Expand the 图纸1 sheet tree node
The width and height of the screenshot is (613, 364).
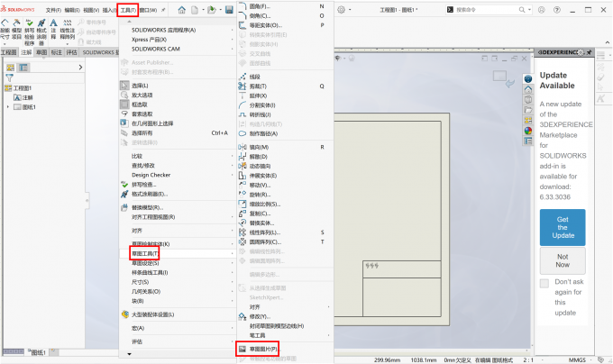point(8,107)
